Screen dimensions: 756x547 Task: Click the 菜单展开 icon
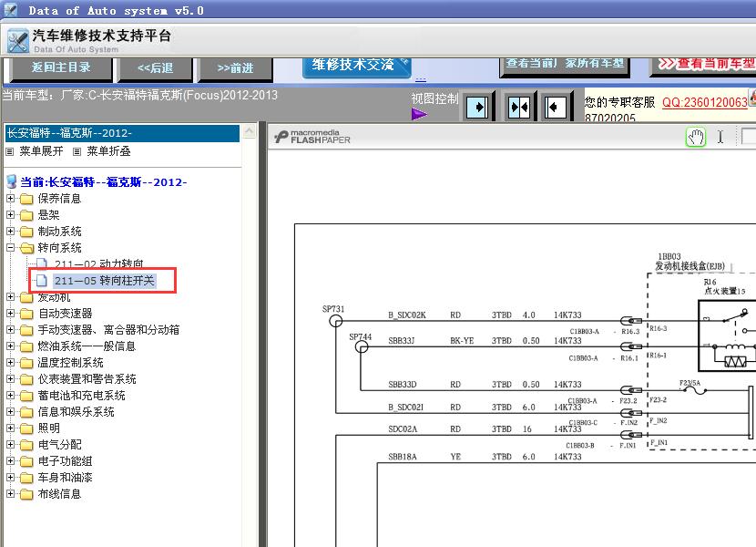(x=10, y=151)
